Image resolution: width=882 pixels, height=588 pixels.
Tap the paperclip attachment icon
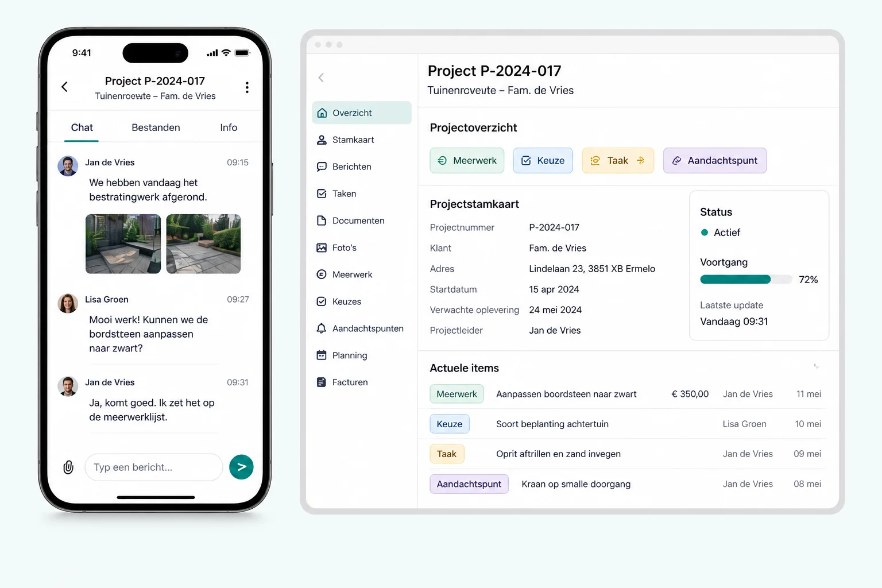pos(68,467)
